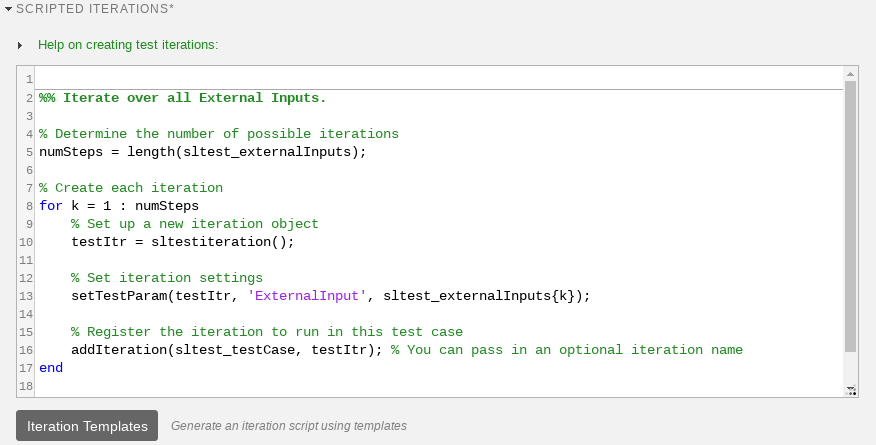Expand the help on test iterations triangle
The width and height of the screenshot is (876, 445).
[x=20, y=45]
